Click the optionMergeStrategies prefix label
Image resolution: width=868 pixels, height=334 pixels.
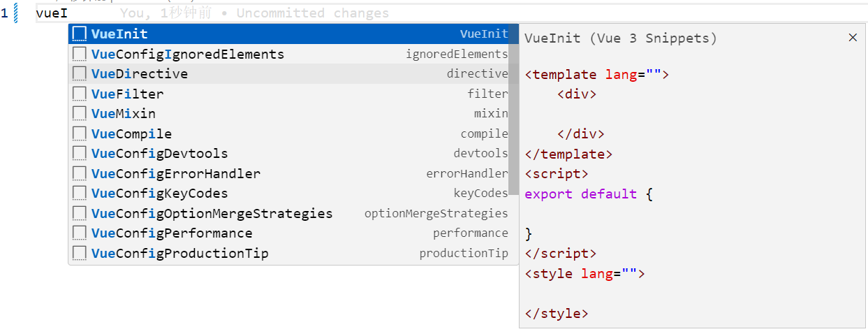[x=436, y=213]
